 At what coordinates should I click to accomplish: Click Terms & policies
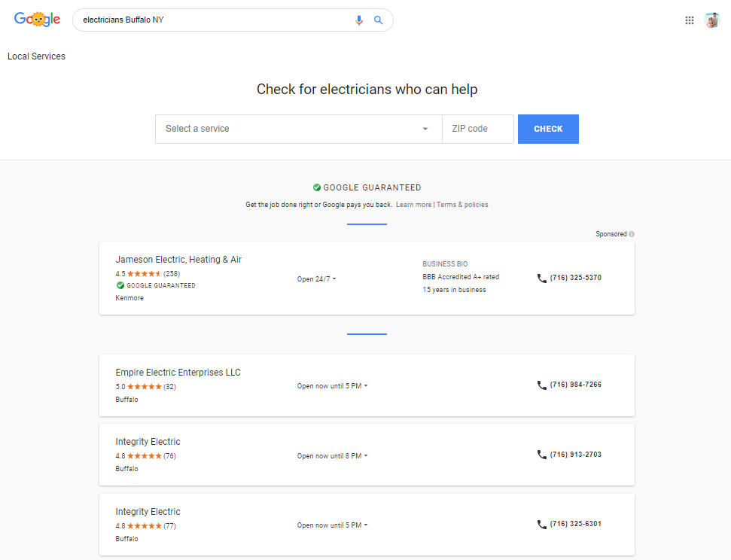[462, 204]
